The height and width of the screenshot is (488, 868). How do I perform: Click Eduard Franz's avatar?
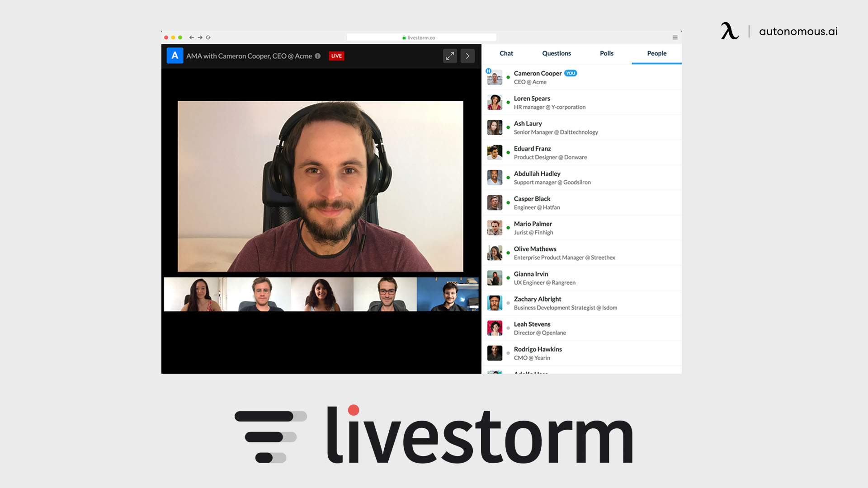(x=495, y=153)
